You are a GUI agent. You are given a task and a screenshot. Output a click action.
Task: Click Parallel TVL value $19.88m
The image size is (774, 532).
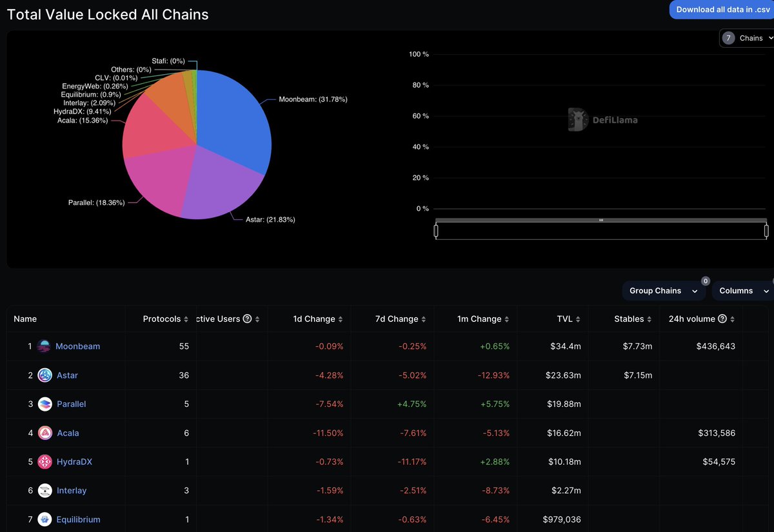(x=564, y=404)
